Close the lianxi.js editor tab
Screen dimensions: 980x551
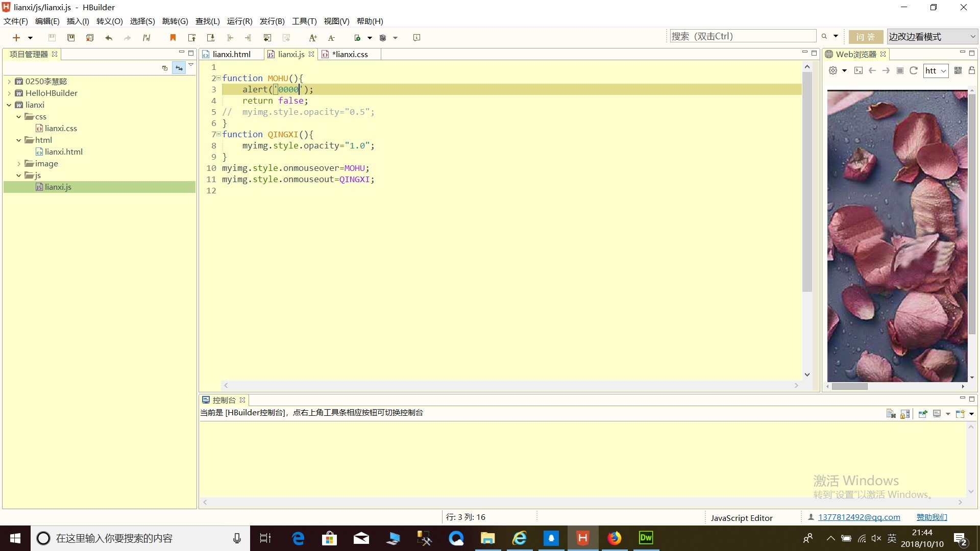pos(311,54)
